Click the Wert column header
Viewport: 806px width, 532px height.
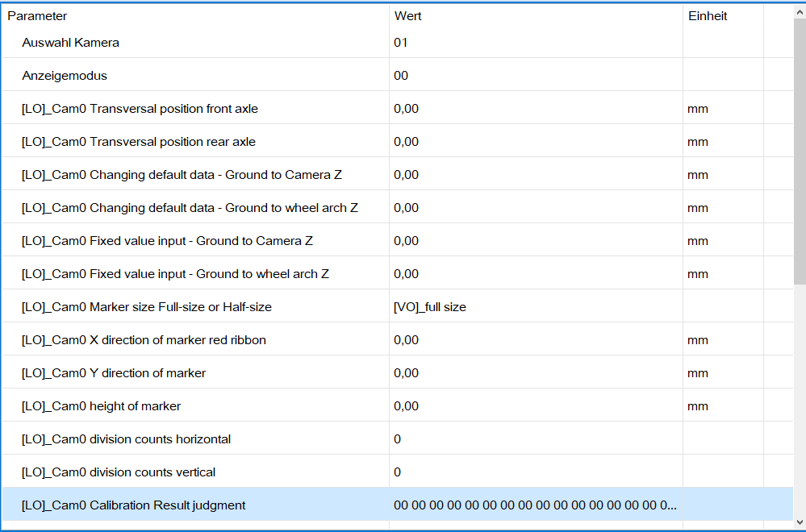click(x=408, y=16)
